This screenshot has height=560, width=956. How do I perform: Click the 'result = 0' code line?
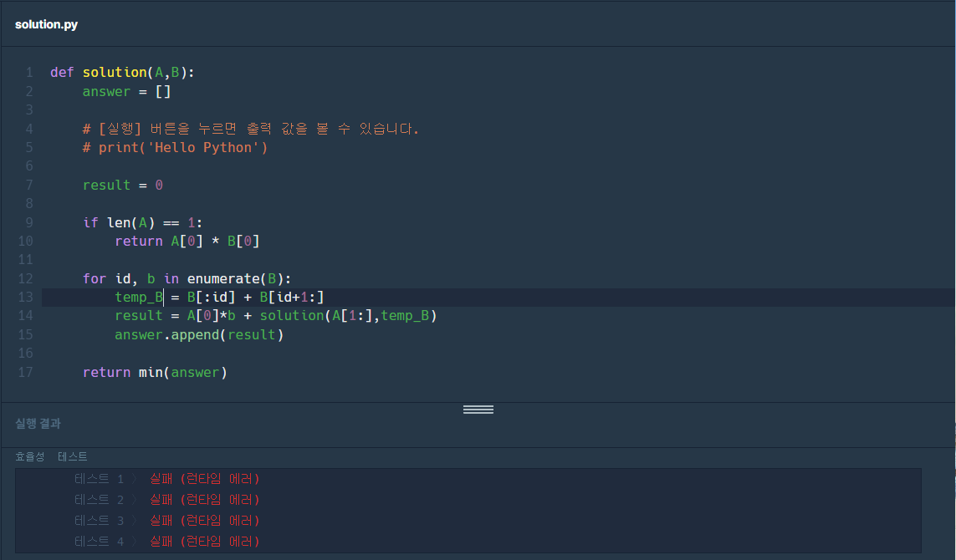123,186
